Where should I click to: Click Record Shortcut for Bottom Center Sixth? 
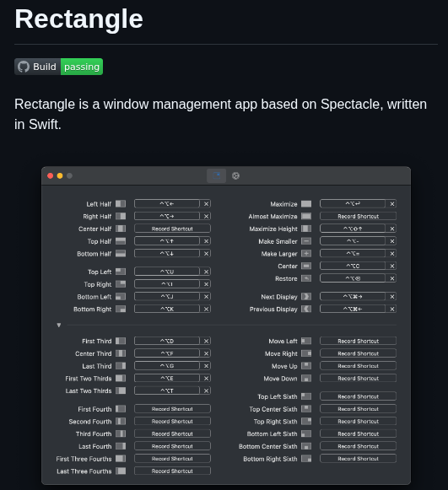tap(358, 446)
